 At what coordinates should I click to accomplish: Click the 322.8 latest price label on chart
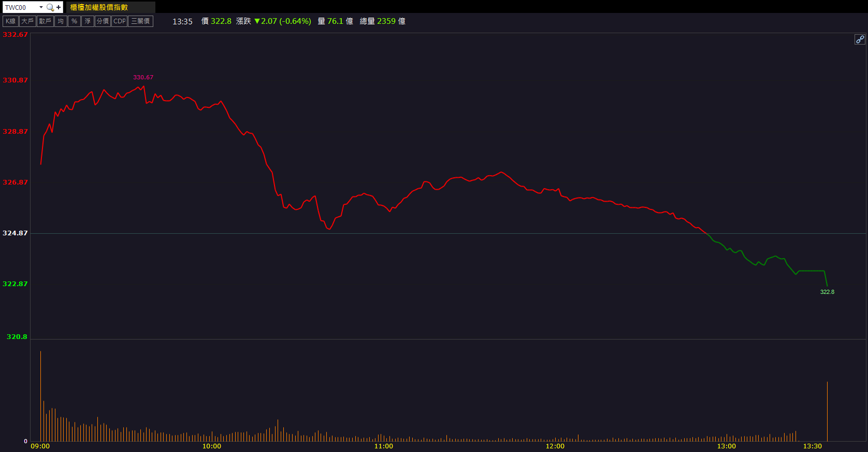click(827, 292)
